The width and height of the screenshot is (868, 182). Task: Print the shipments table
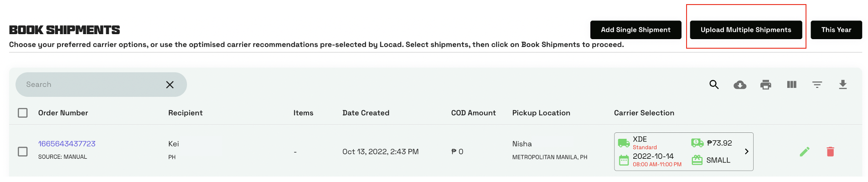[x=766, y=85]
